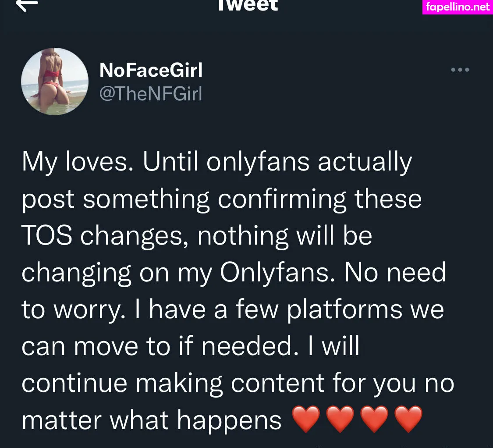Viewport: 493px width, 448px height.
Task: Click the @TheNFGirl username link
Action: pos(151,93)
